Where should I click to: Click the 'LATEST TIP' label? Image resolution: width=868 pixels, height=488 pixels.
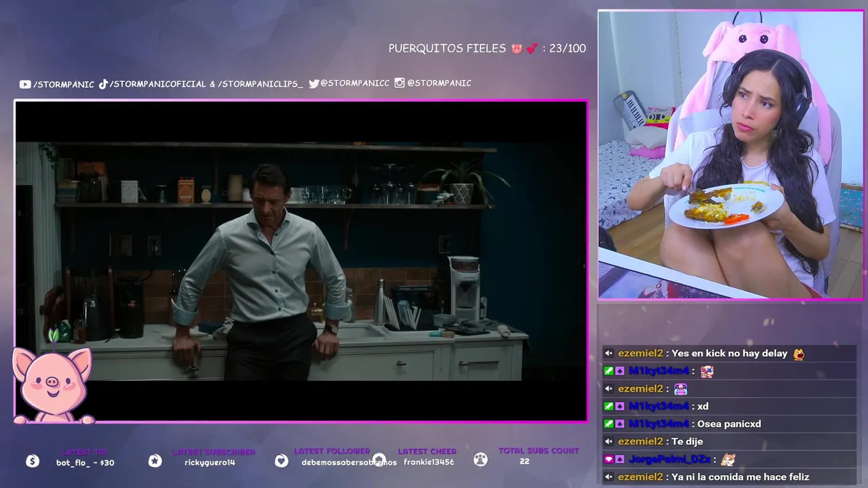tap(85, 452)
